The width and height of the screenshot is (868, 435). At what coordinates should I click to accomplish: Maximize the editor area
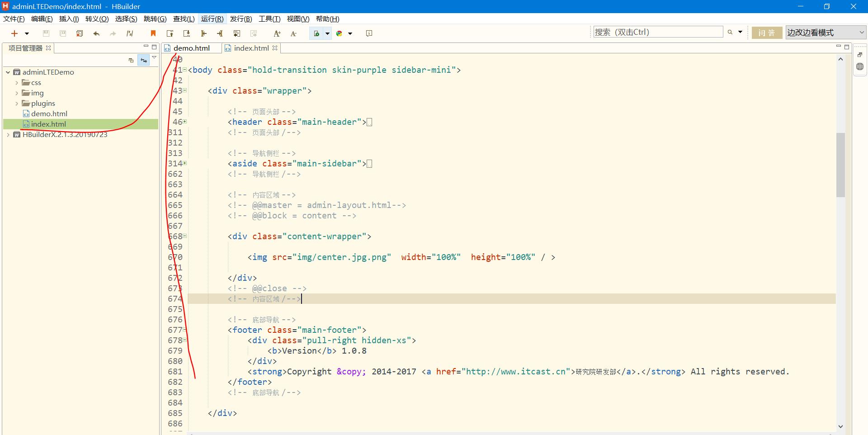pyautogui.click(x=847, y=47)
